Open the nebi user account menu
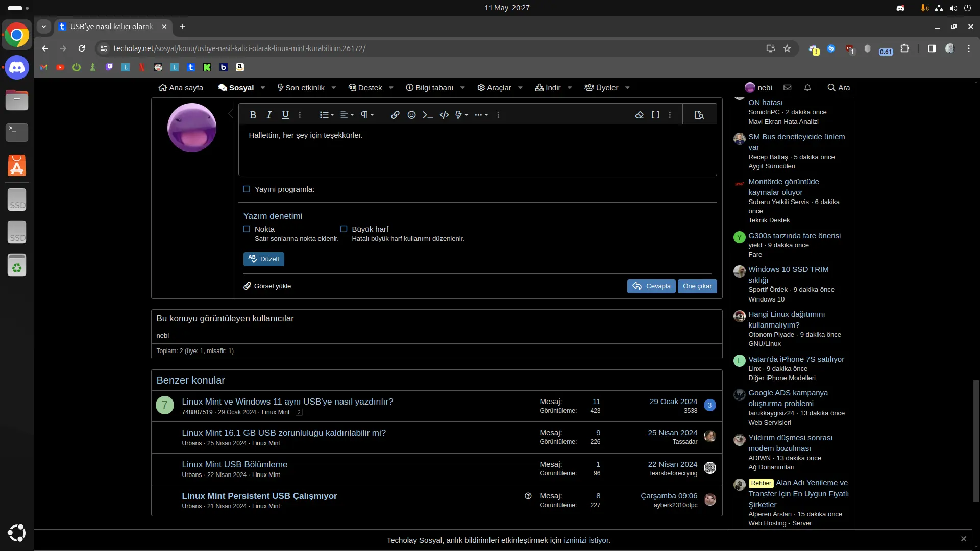Image resolution: width=980 pixels, height=551 pixels. coord(758,88)
